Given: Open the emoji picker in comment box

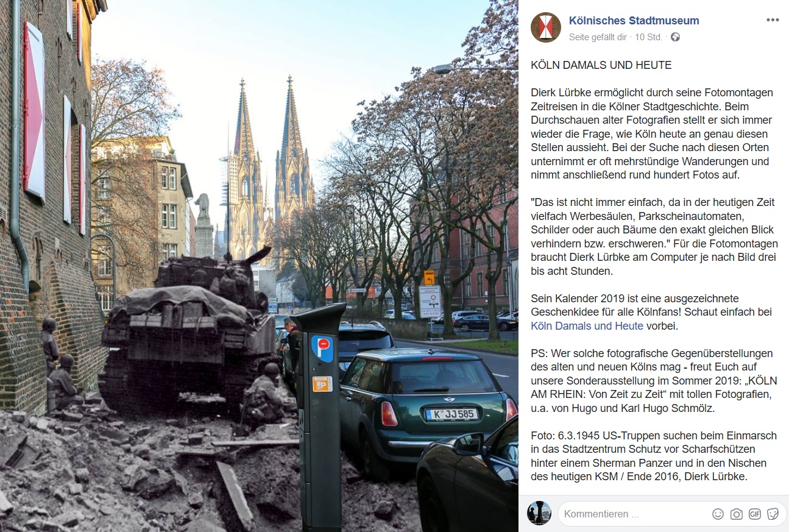Looking at the screenshot, I should coord(718,514).
